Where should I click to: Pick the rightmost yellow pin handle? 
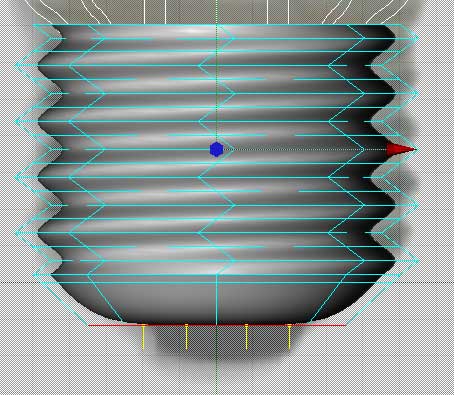coord(289,337)
